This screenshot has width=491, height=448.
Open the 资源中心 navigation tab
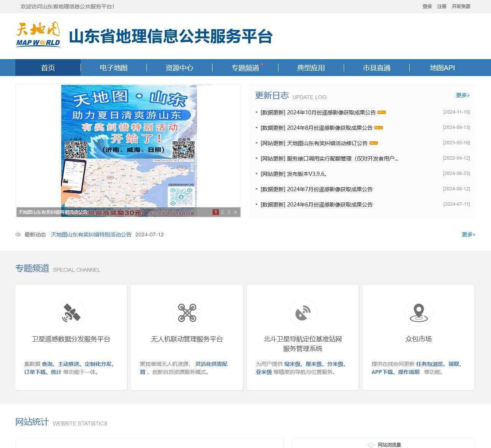point(179,68)
